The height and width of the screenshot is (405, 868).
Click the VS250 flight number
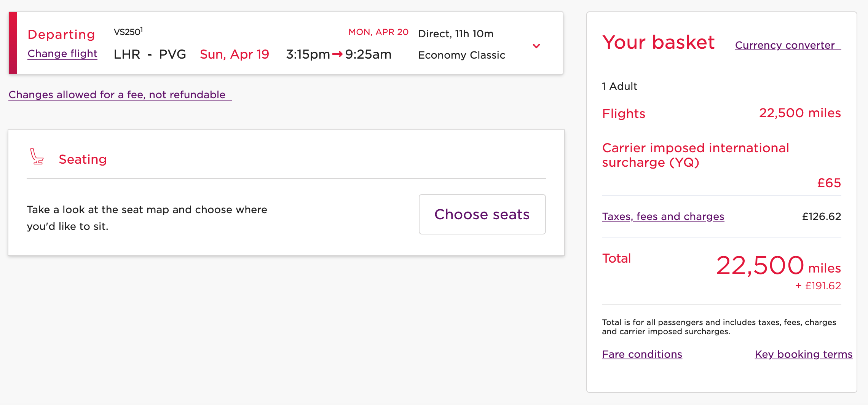127,32
